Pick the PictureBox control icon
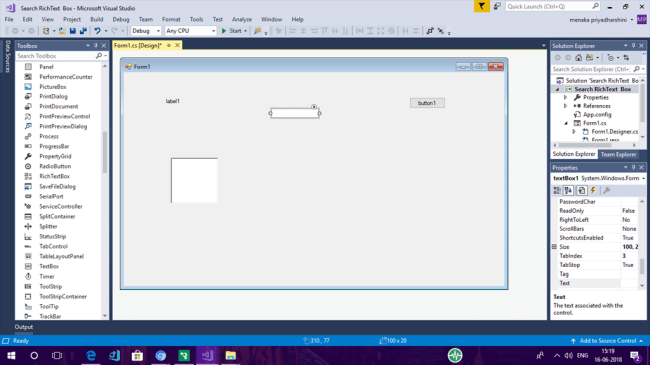Image resolution: width=650 pixels, height=365 pixels. coord(28,87)
